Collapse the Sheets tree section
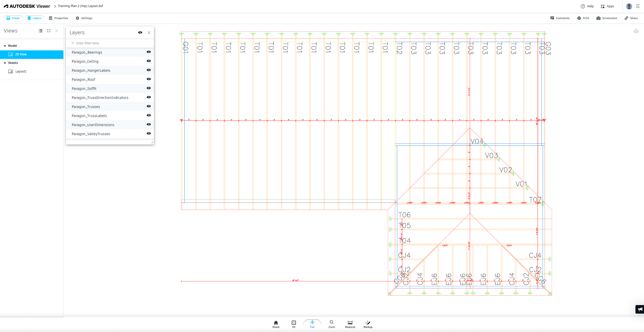Screen dimensions: 644x332 [x=5, y=63]
